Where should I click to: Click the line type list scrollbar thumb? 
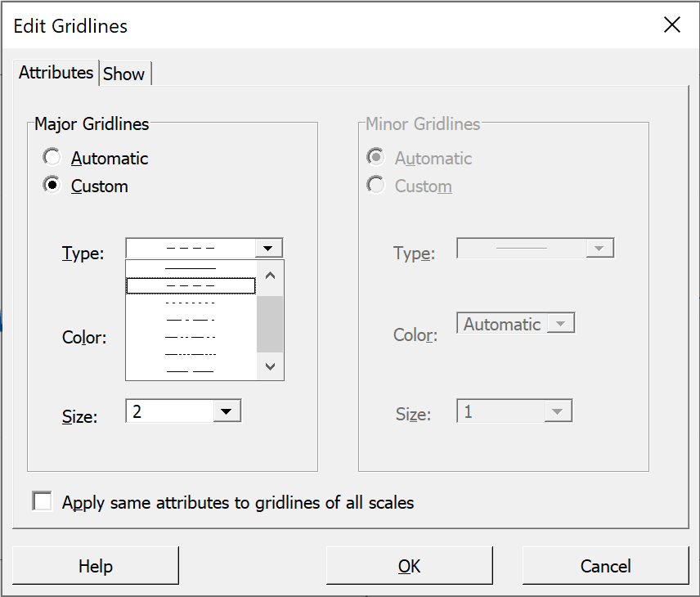(x=270, y=324)
